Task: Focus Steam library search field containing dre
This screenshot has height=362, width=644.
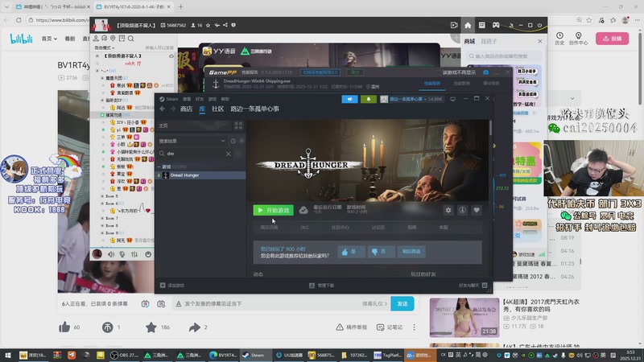Action: pos(195,154)
